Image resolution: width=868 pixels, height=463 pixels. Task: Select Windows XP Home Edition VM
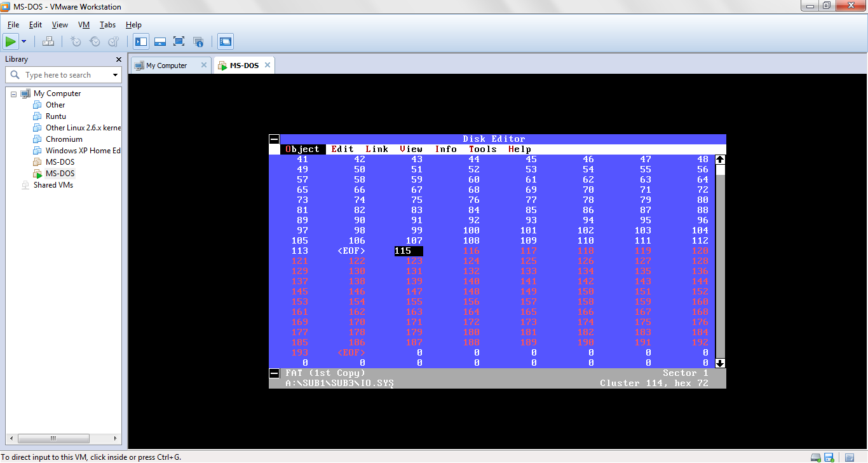83,151
